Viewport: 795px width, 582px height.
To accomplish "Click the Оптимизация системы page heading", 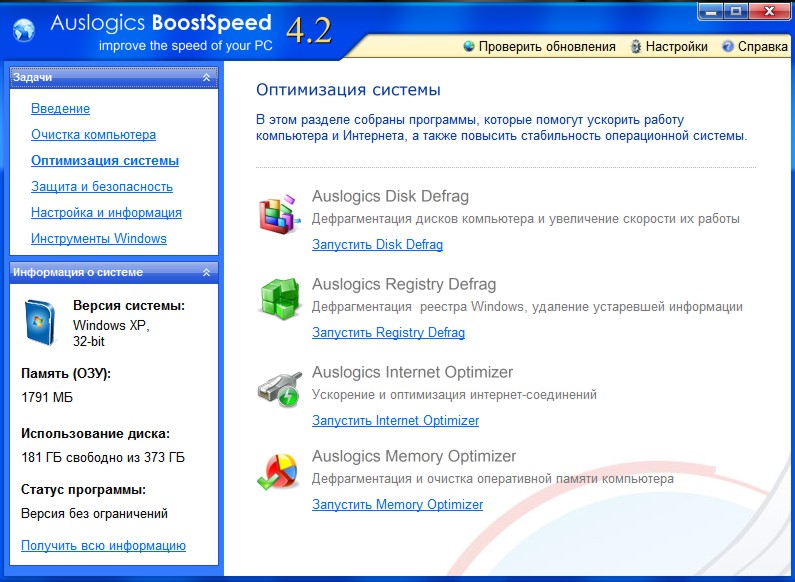I will point(348,90).
